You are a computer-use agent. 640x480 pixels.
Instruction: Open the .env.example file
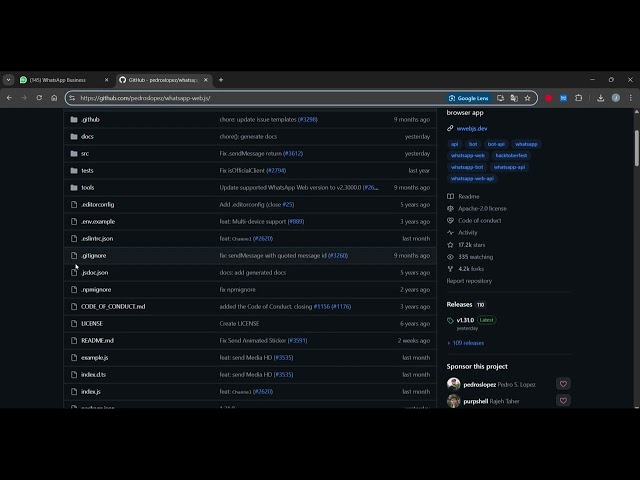pos(98,222)
